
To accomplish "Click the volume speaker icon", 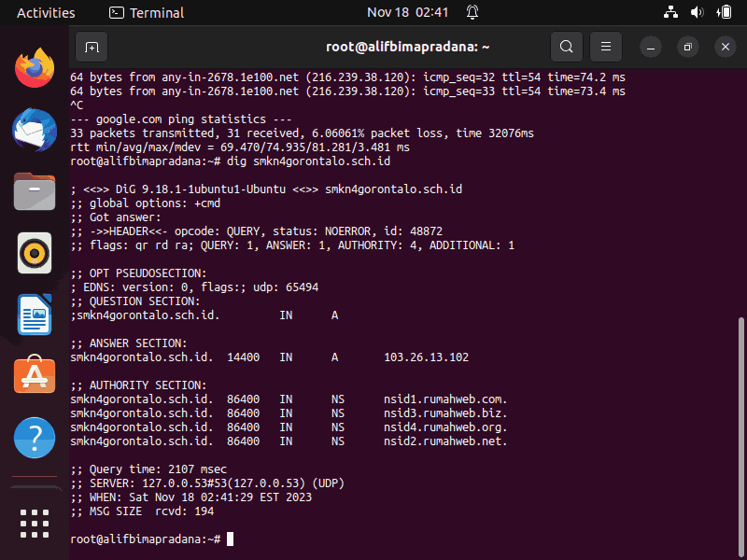I will (697, 12).
